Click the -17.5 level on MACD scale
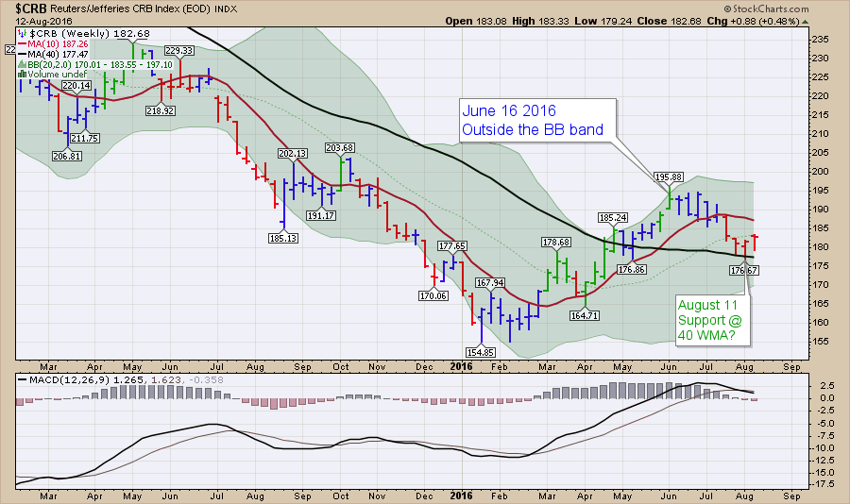The height and width of the screenshot is (504, 850). pos(824,483)
